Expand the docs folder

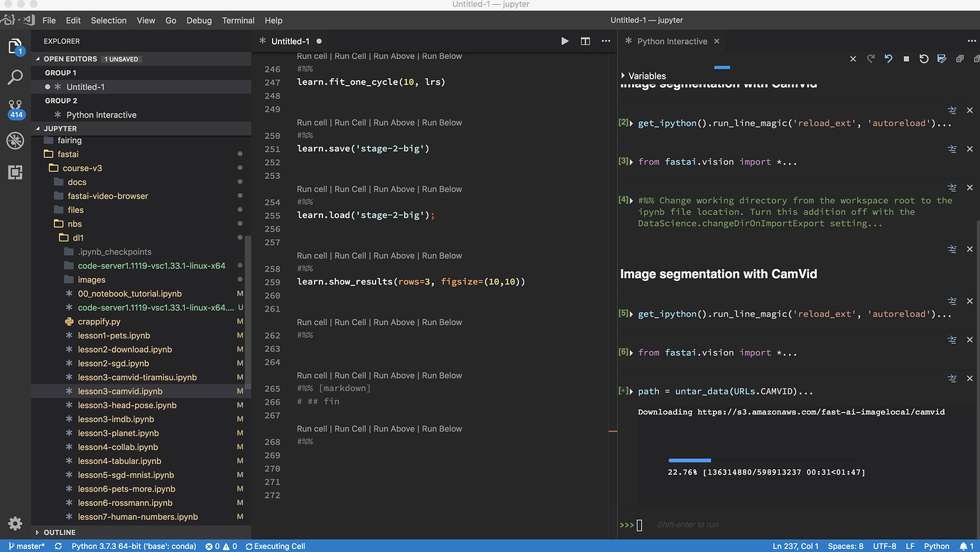click(x=70, y=182)
